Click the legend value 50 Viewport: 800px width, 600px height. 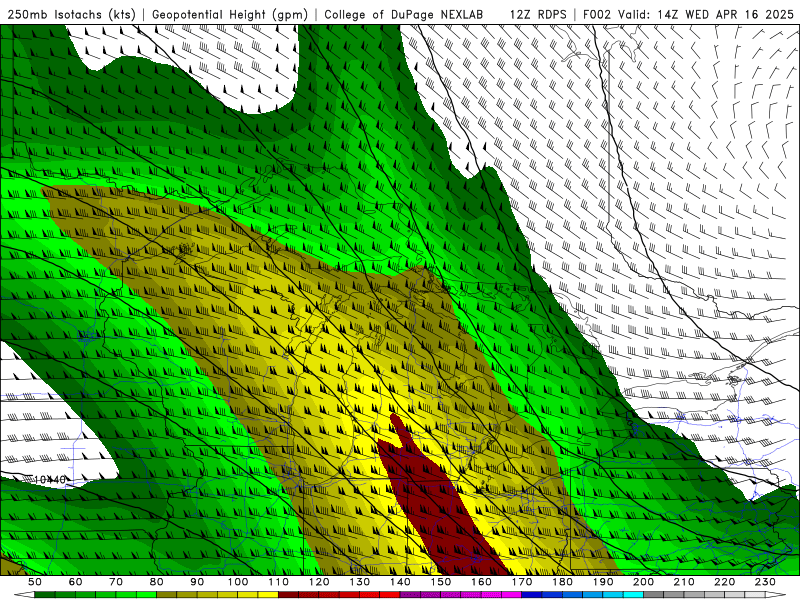[x=35, y=582]
